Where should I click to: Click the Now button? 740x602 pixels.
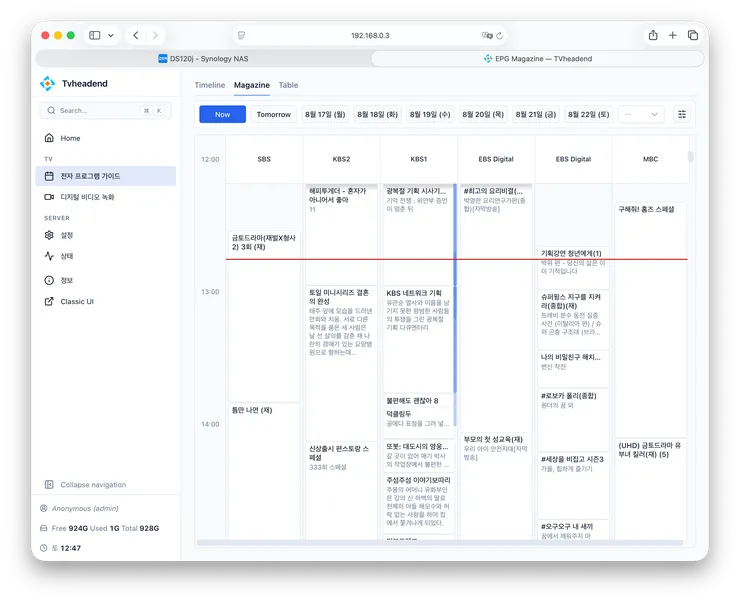coord(222,114)
